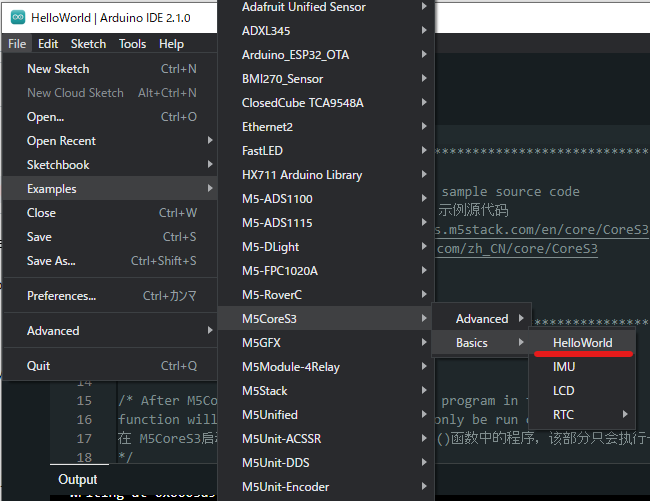Choose Close from the File menu
The image size is (650, 501).
(110, 213)
